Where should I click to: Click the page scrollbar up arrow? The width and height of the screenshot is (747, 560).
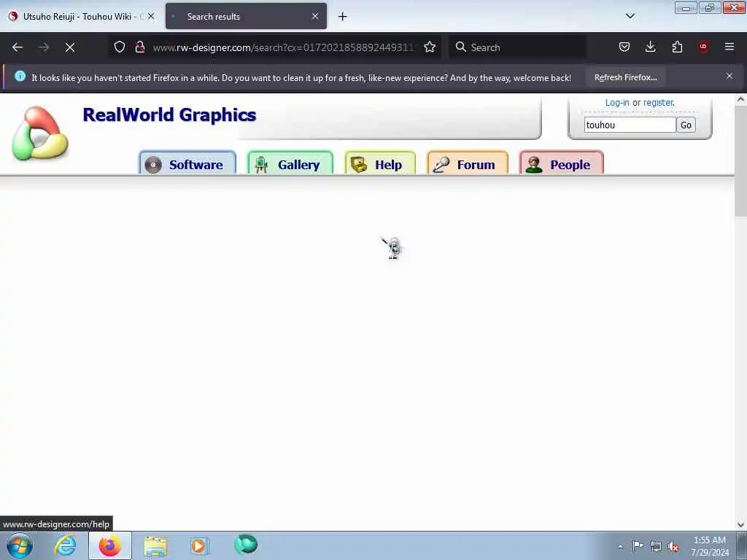point(741,99)
